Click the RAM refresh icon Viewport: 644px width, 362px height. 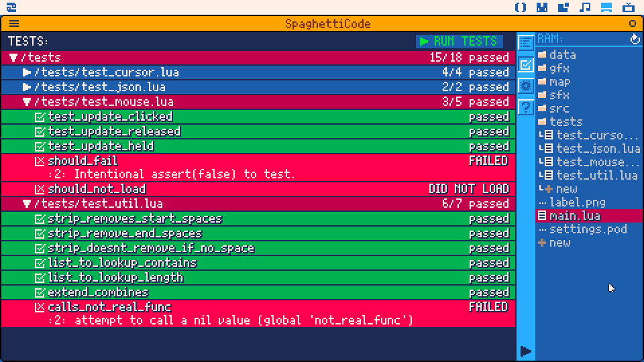(x=635, y=40)
